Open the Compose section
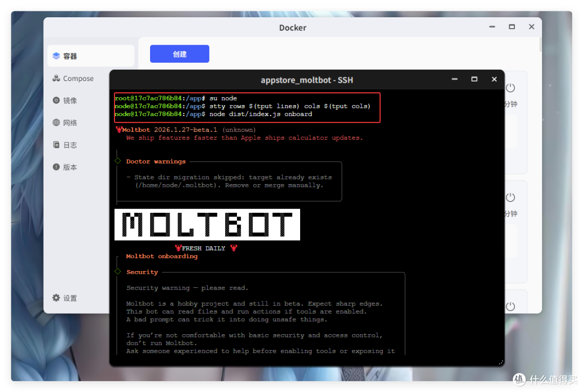Screen dimensions: 583x392 (73, 78)
